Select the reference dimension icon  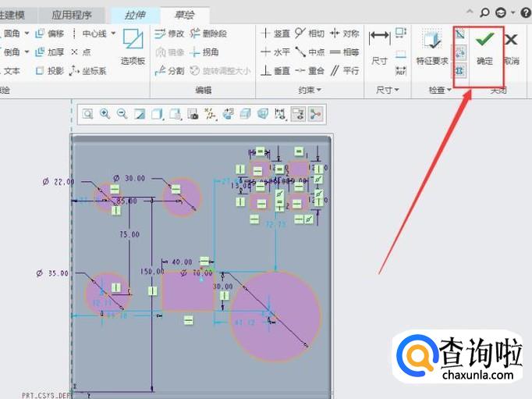(x=401, y=71)
